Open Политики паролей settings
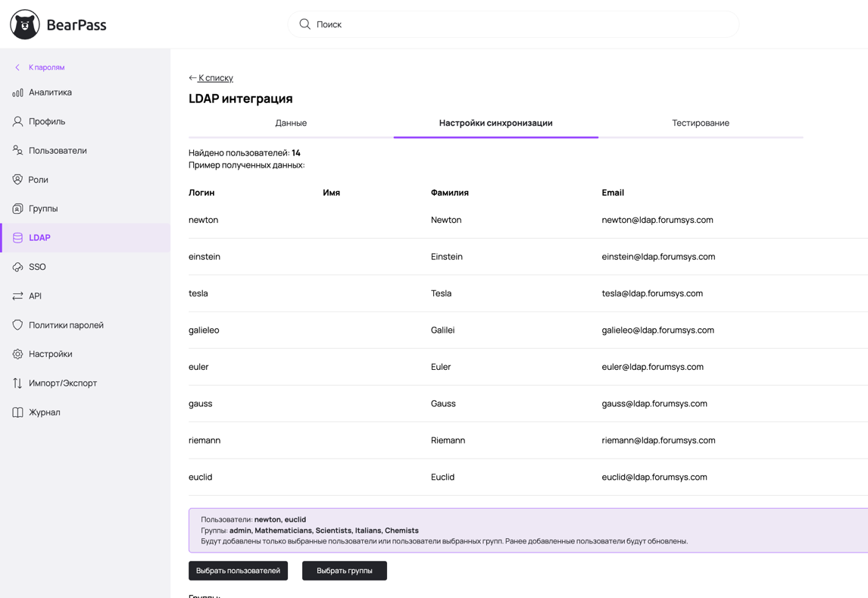 pos(64,324)
